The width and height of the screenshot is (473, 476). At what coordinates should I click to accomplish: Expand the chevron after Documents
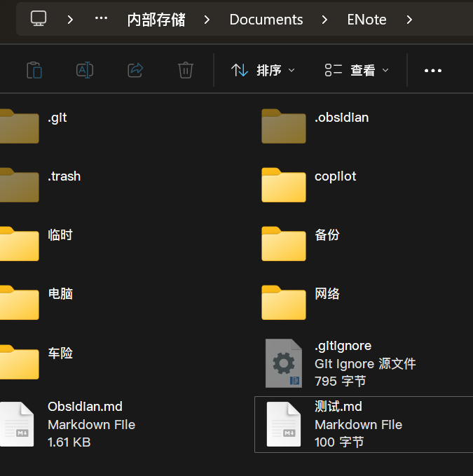(x=324, y=20)
